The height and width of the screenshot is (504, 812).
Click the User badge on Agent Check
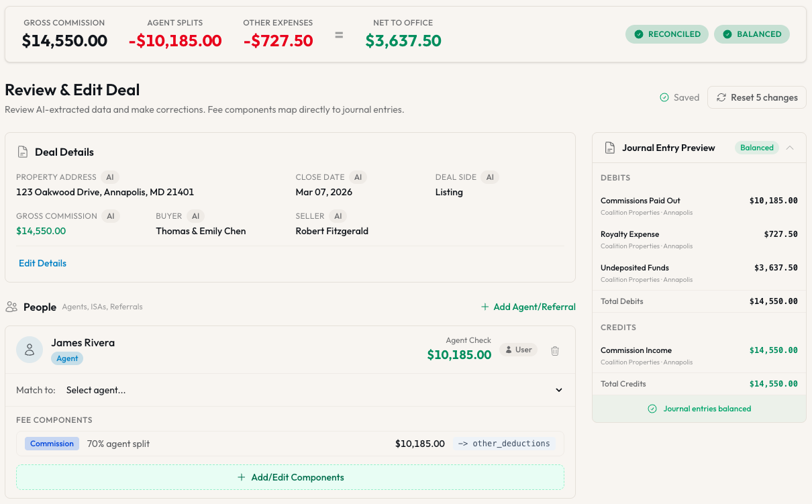click(518, 349)
